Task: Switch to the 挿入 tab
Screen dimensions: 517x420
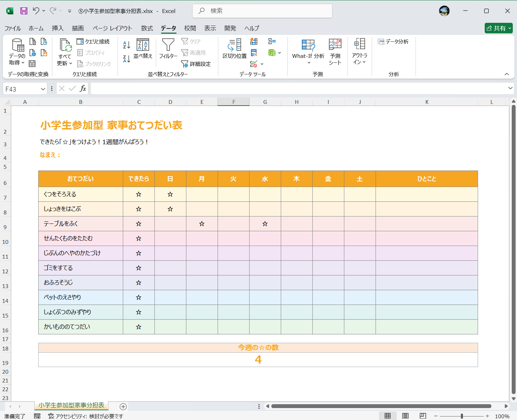Action: coord(58,28)
